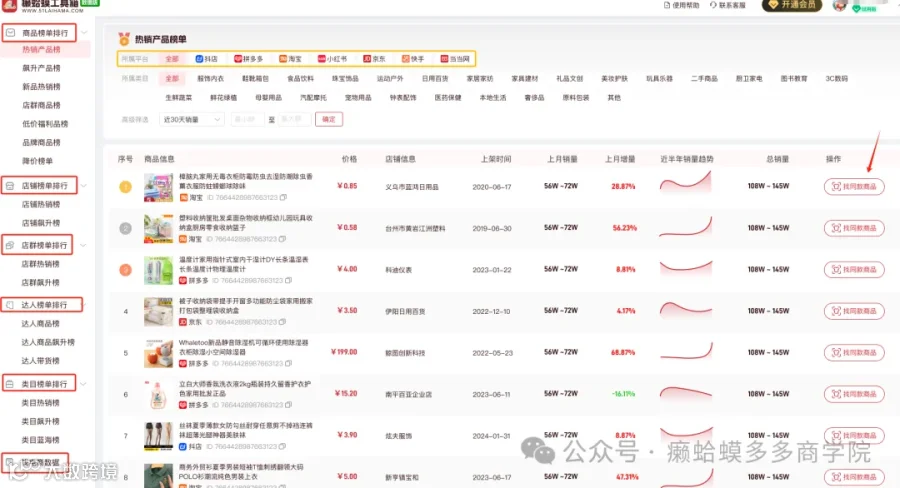The height and width of the screenshot is (488, 900).
Task: Go to 类目蓝海榜 in sidebar
Action: (x=41, y=440)
